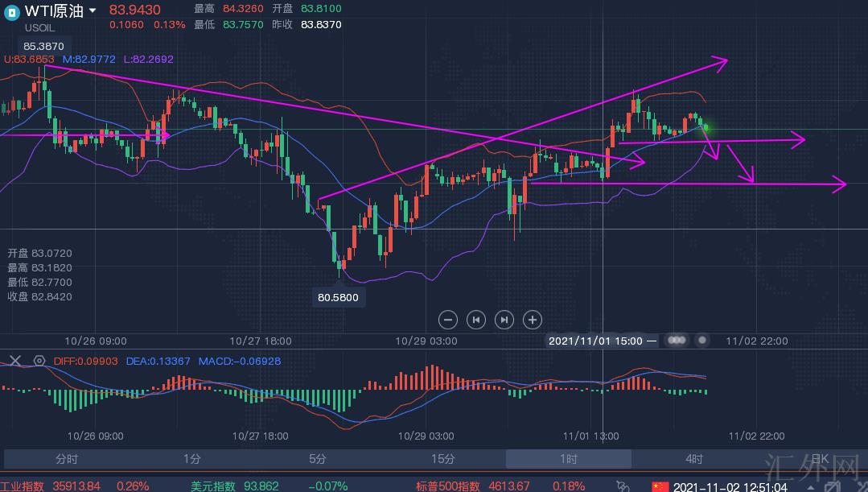Click the connection plug icon in status bar

623,486
